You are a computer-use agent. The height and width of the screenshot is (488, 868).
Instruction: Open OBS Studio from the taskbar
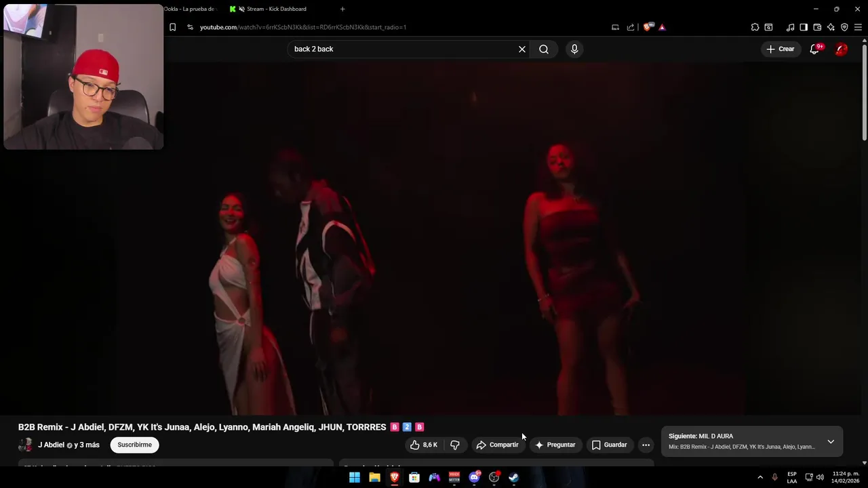tap(494, 477)
